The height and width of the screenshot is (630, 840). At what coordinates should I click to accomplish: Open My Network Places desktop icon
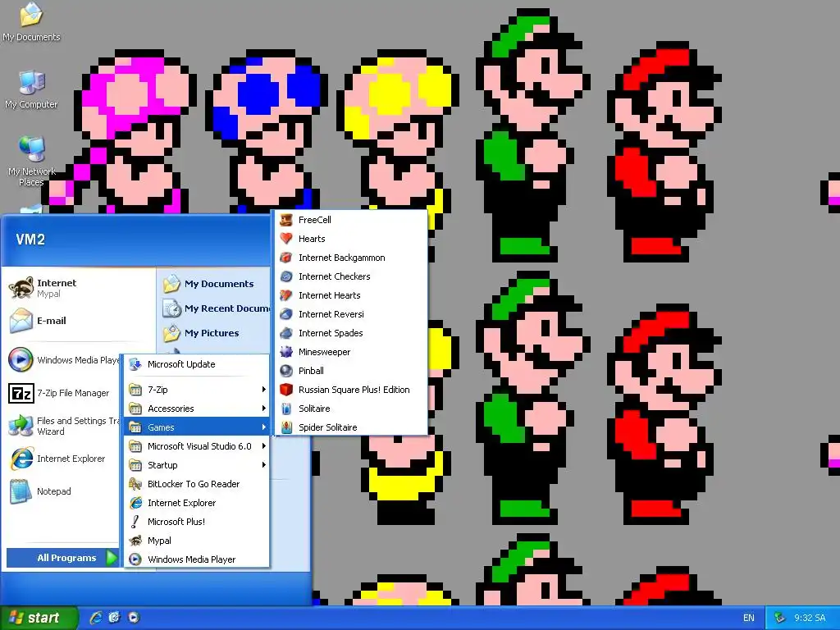click(x=32, y=161)
